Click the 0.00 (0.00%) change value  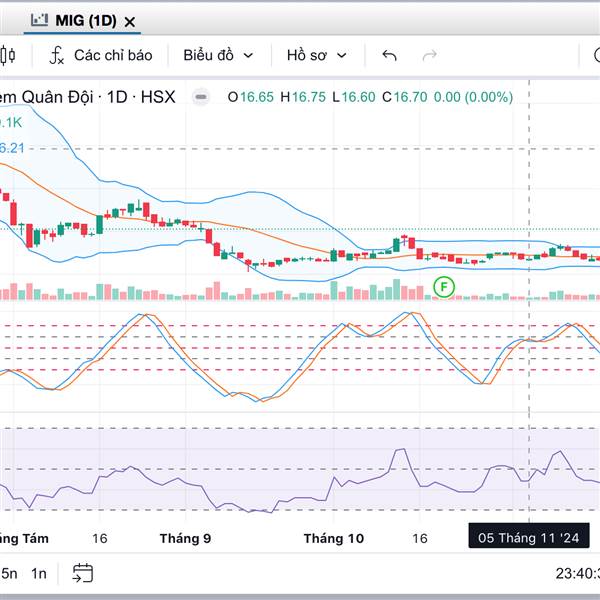click(x=473, y=97)
